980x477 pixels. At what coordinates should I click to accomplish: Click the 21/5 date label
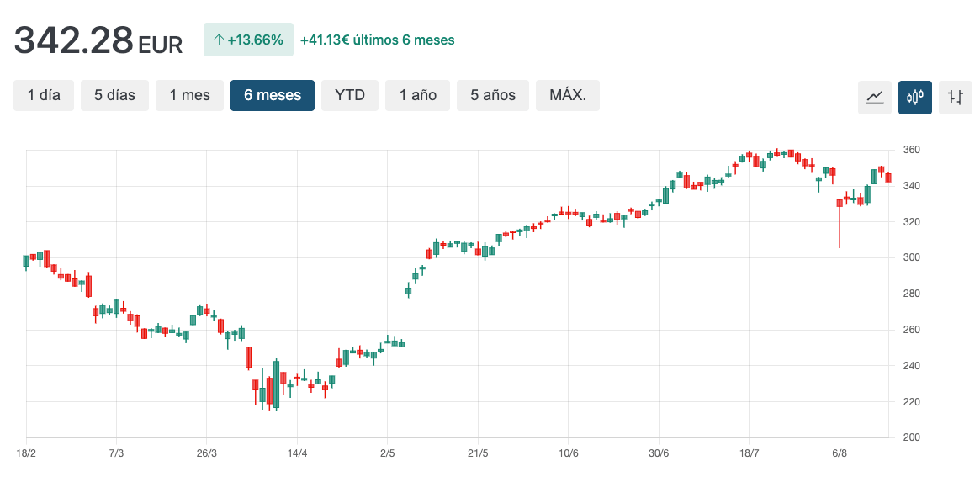[478, 453]
